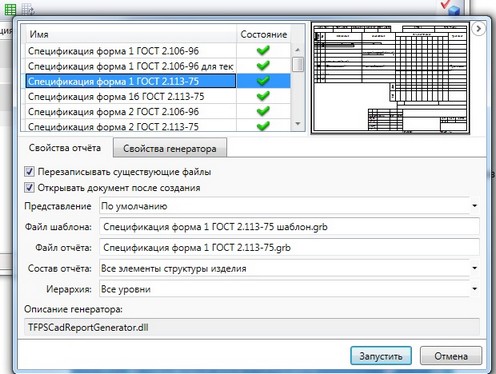Select row 'Спецификация форма 2 ГОСТ 2.106-96'
Image resolution: width=496 pixels, height=374 pixels.
coord(130,111)
